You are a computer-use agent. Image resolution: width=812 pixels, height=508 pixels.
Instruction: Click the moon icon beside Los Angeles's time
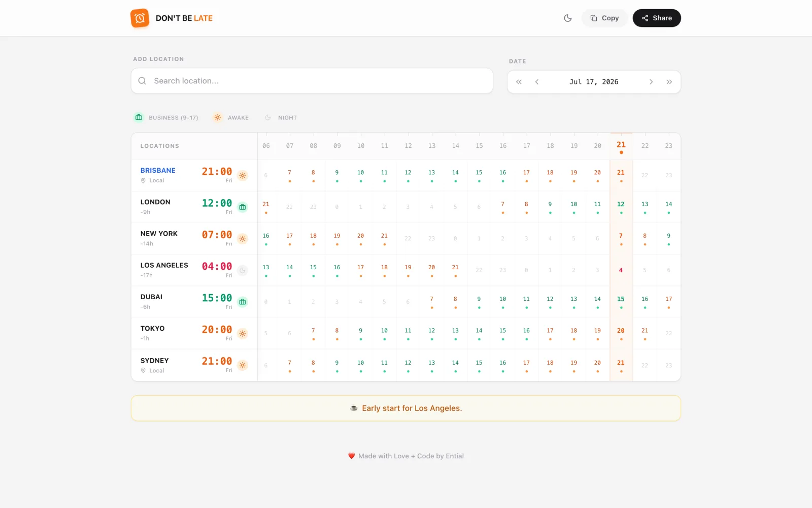pos(243,270)
